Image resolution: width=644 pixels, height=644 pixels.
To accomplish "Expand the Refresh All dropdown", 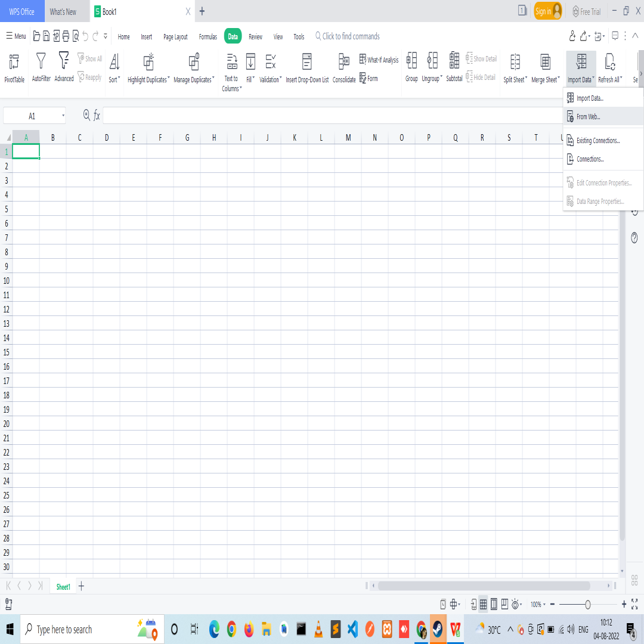I will point(621,77).
